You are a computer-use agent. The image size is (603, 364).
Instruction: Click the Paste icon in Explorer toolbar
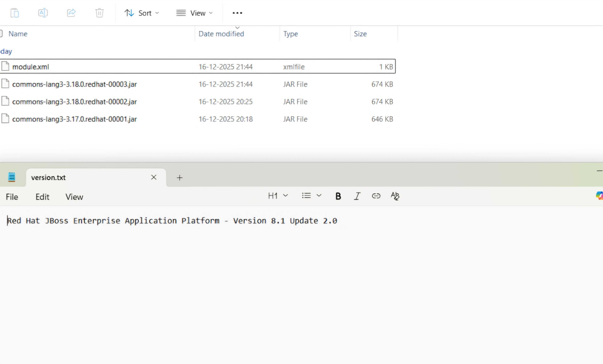click(x=15, y=13)
